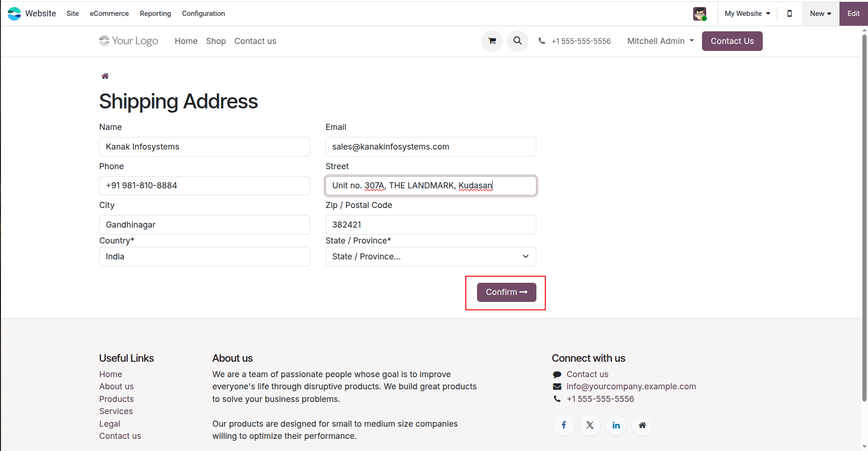This screenshot has height=451, width=868.
Task: Open Contact us in the navbar
Action: click(255, 41)
